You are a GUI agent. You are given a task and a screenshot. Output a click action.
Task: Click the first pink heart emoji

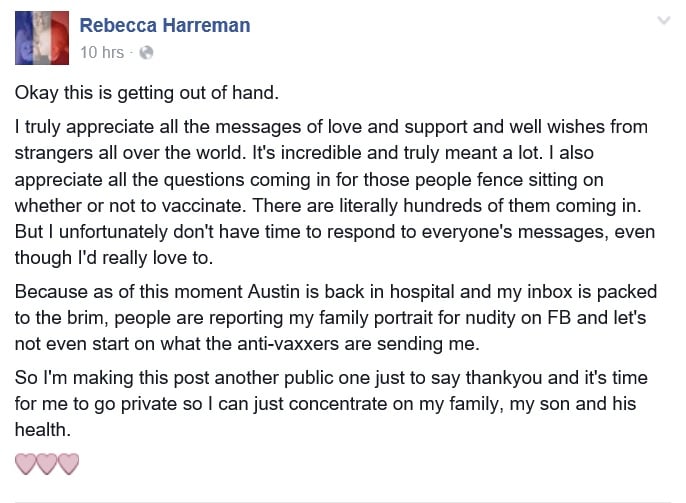point(26,463)
